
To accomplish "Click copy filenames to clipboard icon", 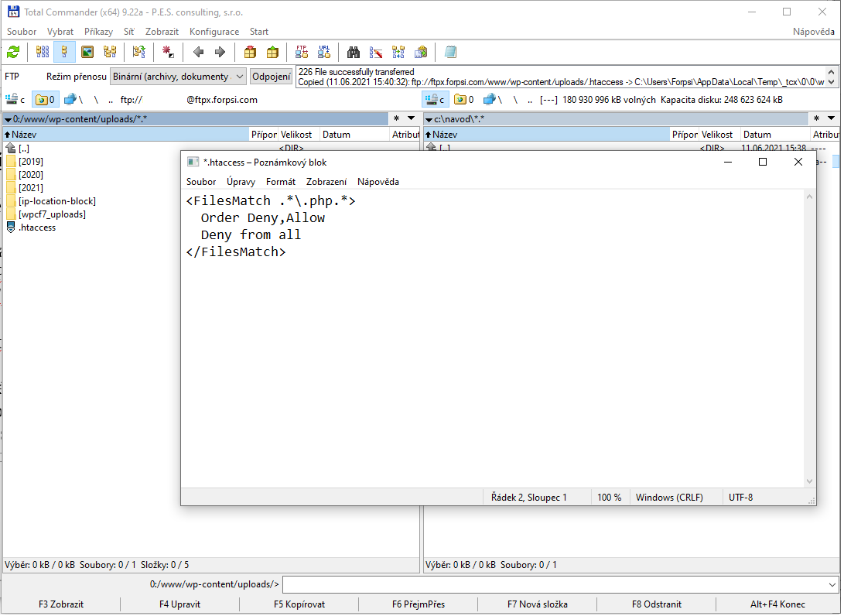I will [x=421, y=52].
